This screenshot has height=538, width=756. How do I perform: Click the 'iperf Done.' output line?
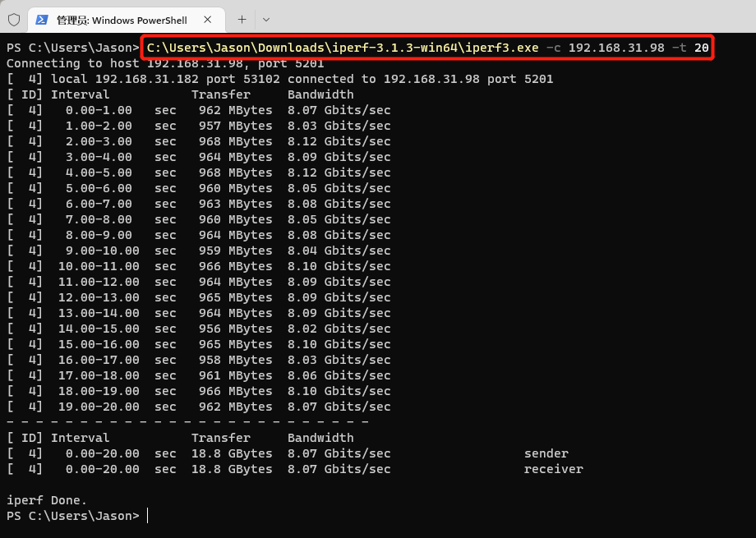pos(47,500)
